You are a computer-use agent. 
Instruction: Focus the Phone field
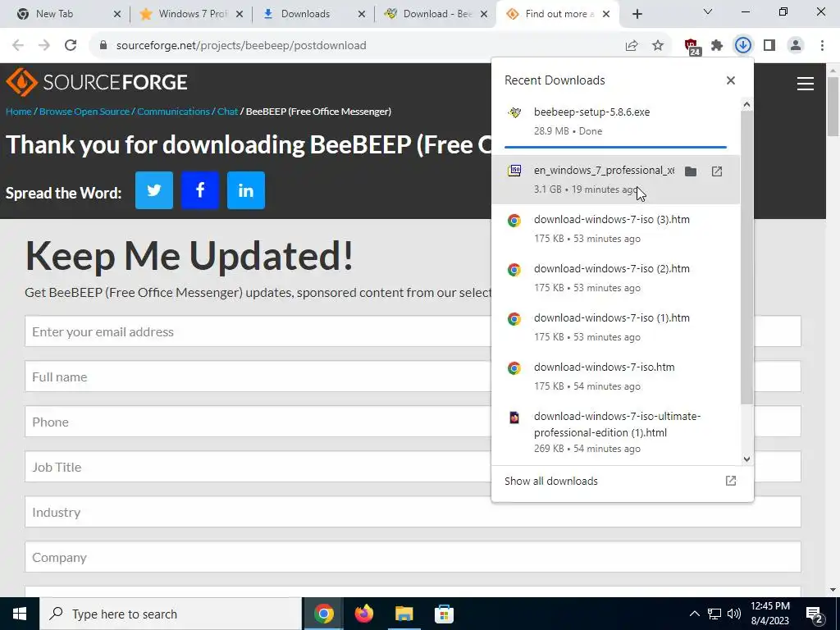413,422
